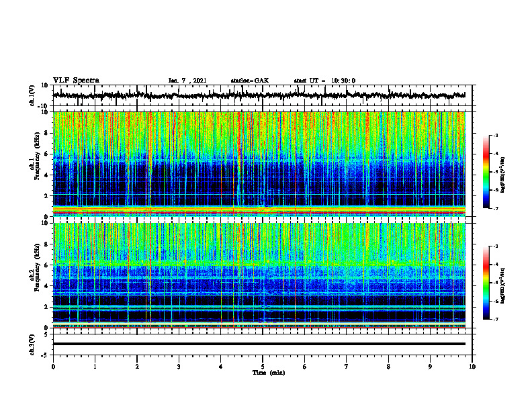Click the '-3' label on lower color bar
Viewport: 532px width, 411px height.
tap(495, 246)
